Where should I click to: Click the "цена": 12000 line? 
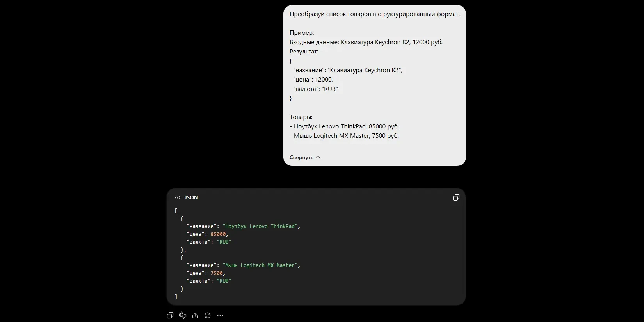[x=313, y=80]
